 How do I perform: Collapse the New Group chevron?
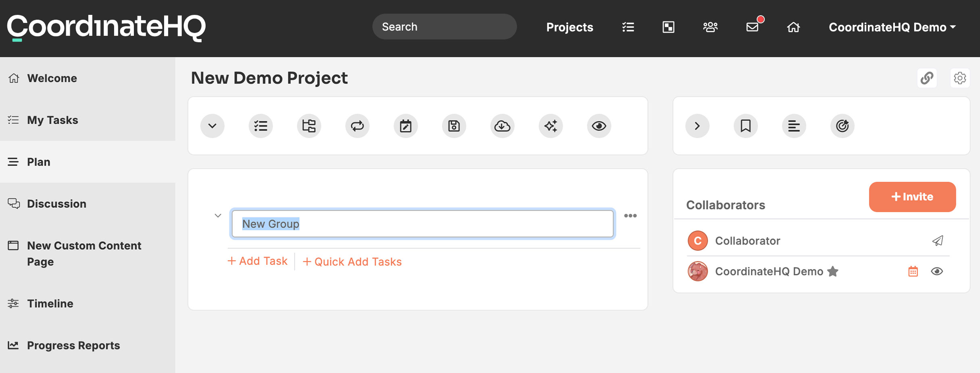pos(218,216)
